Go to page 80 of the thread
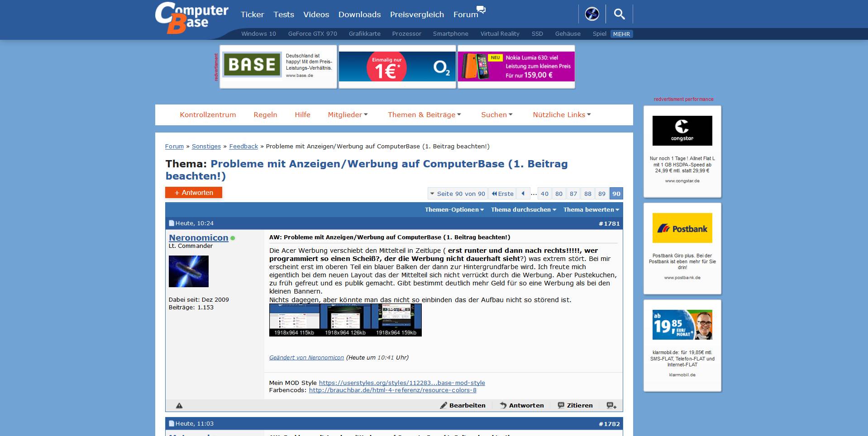This screenshot has height=436, width=868. click(x=559, y=194)
